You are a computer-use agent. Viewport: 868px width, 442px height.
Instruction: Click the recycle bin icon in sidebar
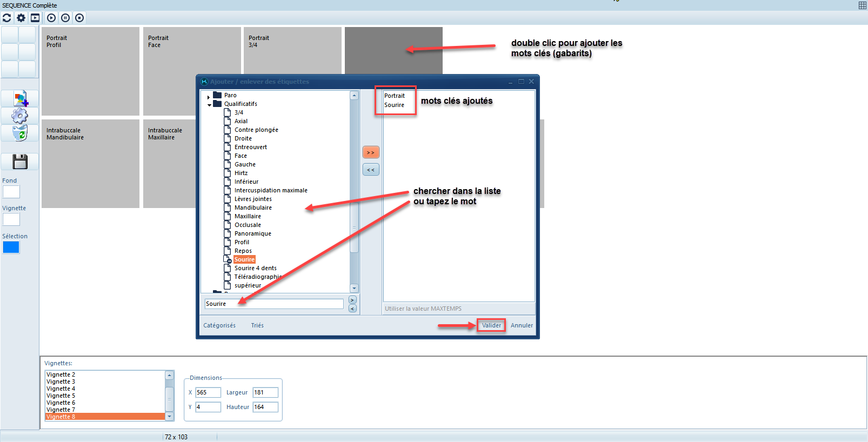(20, 133)
